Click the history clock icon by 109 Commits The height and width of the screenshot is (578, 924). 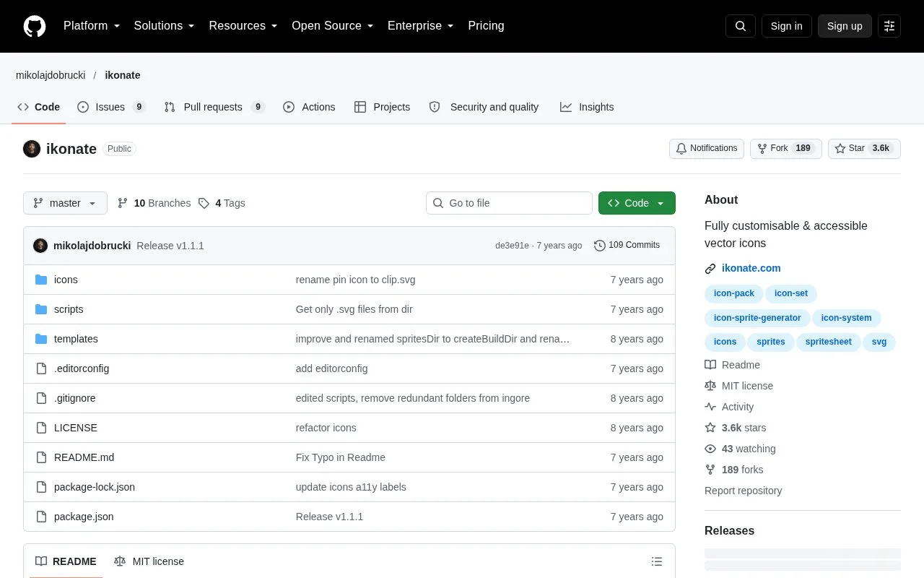point(600,246)
